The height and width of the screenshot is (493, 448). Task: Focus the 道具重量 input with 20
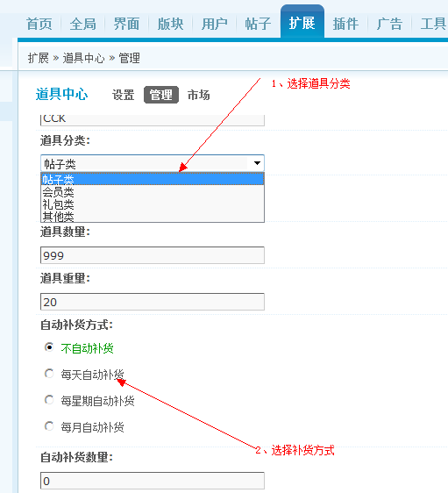(x=153, y=302)
